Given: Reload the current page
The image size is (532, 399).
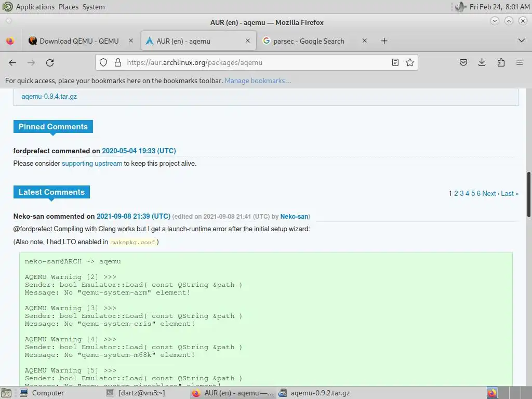Looking at the screenshot, I should click(x=50, y=62).
